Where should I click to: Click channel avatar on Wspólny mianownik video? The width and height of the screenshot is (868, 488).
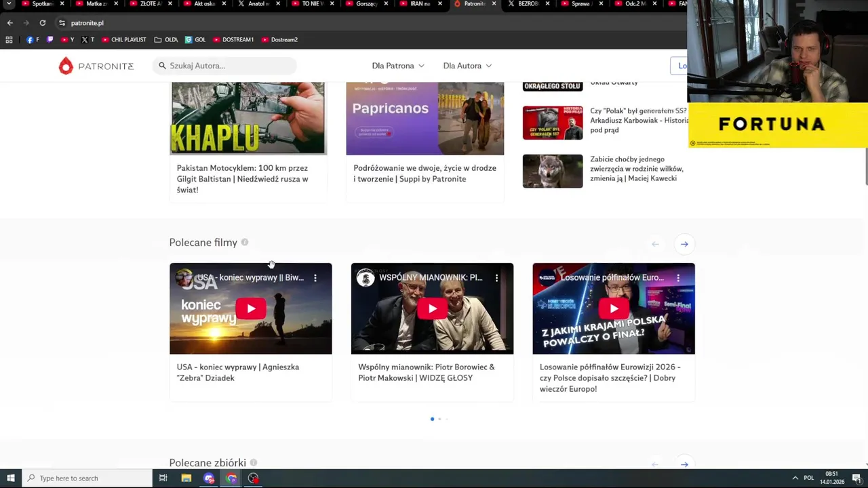click(366, 278)
